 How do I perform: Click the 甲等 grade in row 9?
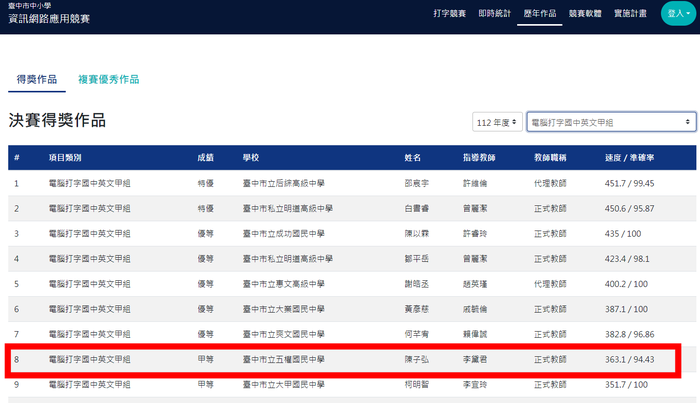[x=206, y=384]
